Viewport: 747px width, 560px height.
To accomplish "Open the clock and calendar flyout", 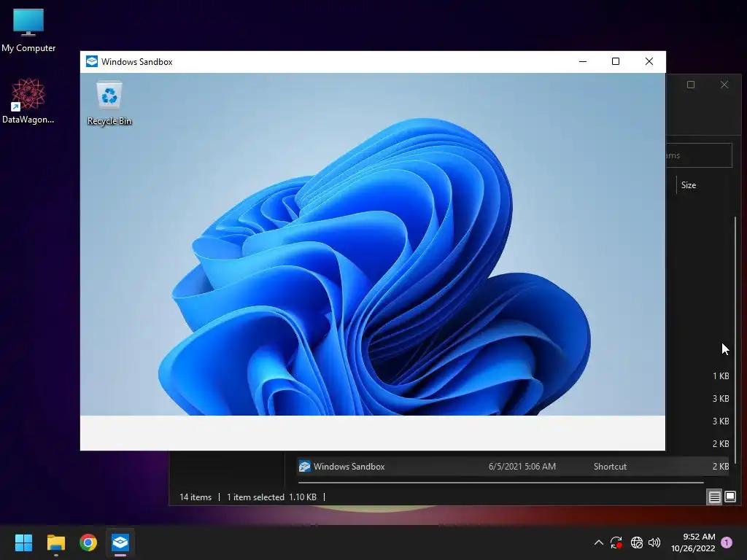I will (693, 542).
